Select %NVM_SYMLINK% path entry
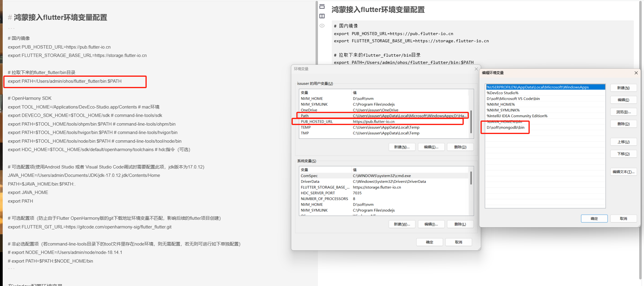 pyautogui.click(x=545, y=110)
